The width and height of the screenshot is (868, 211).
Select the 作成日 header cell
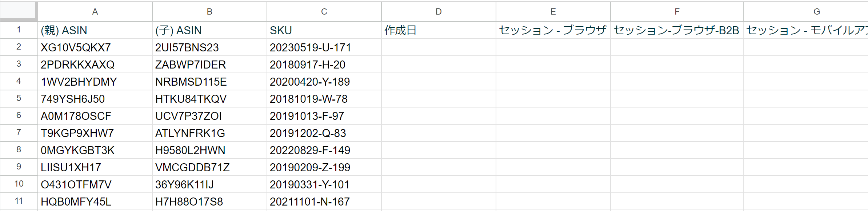pyautogui.click(x=439, y=30)
